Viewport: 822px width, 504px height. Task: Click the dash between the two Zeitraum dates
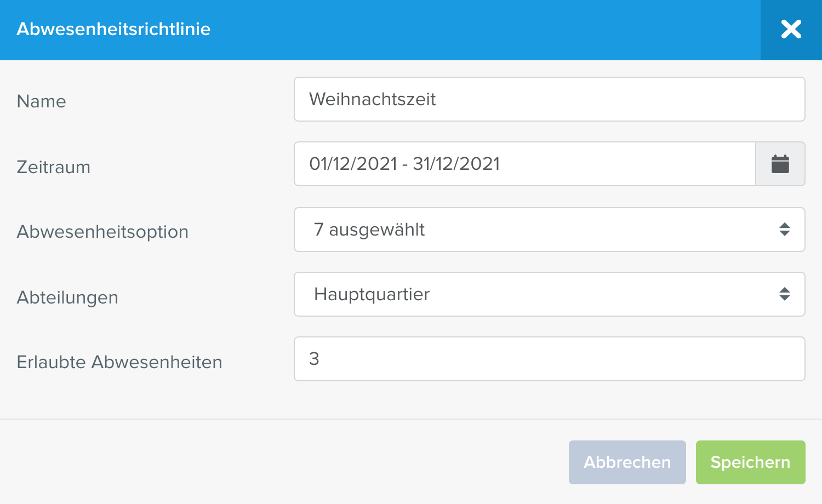[x=405, y=164]
